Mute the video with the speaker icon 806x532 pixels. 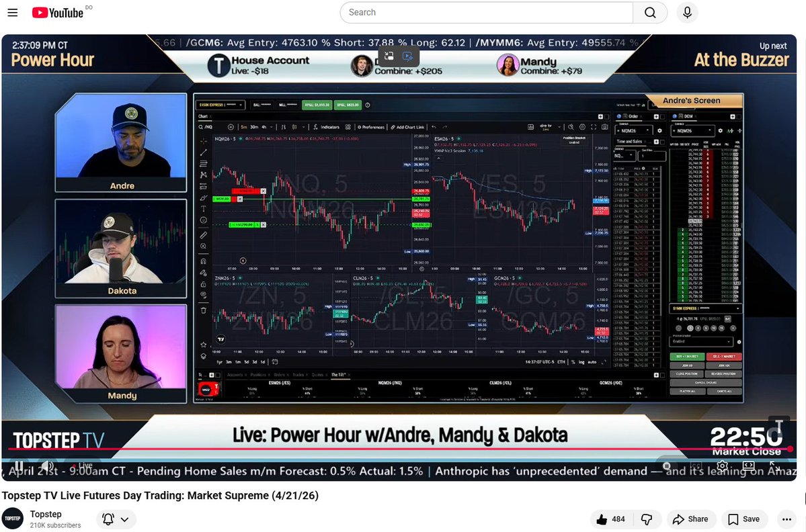47,465
